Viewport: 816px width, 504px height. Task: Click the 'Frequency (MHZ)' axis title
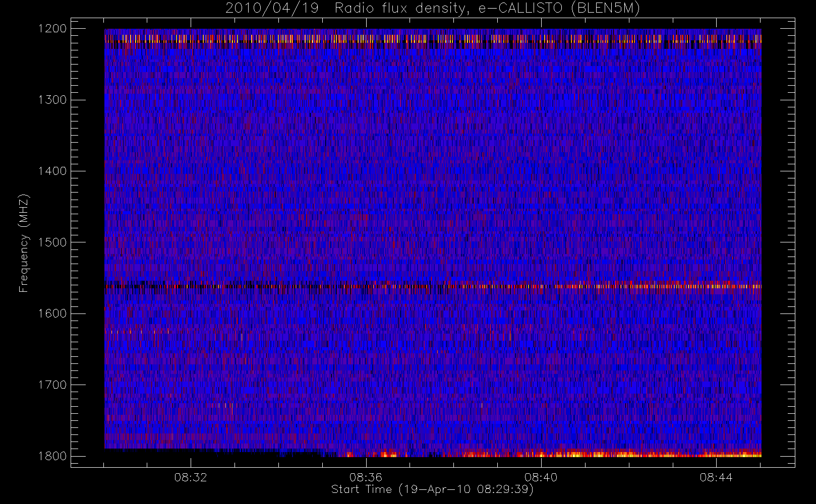24,243
